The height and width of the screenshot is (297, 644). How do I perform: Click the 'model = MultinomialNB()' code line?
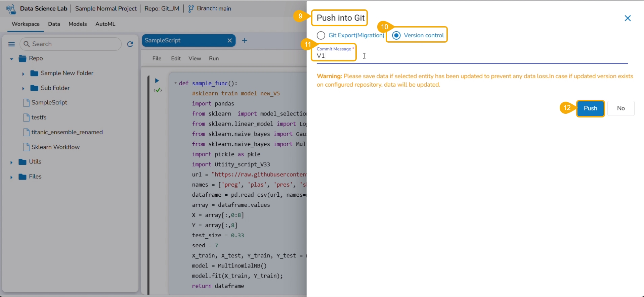[229, 265]
